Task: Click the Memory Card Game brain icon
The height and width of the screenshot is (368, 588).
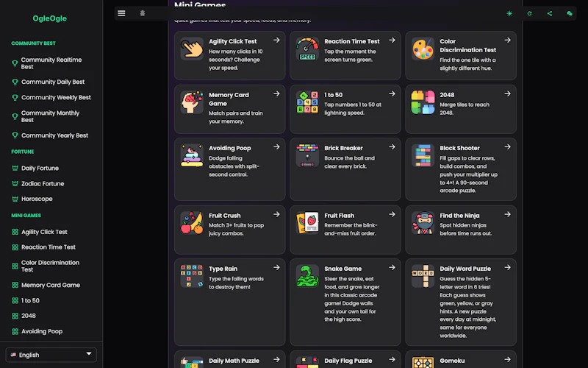Action: (x=192, y=102)
